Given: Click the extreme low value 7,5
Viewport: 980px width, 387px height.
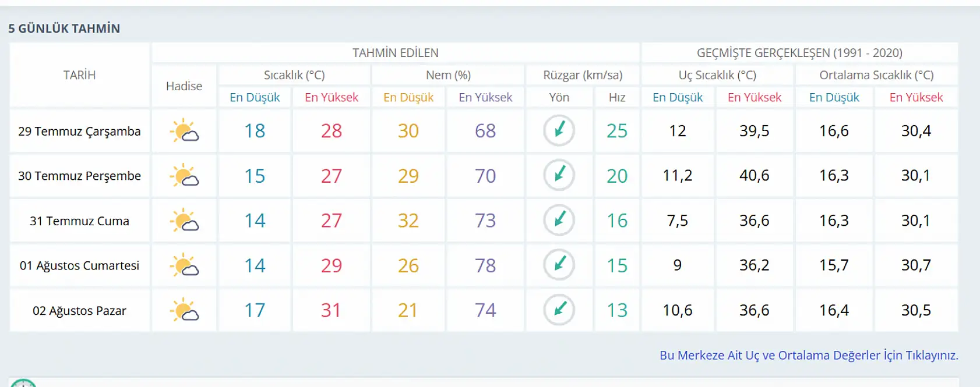Looking at the screenshot, I should click(x=678, y=221).
